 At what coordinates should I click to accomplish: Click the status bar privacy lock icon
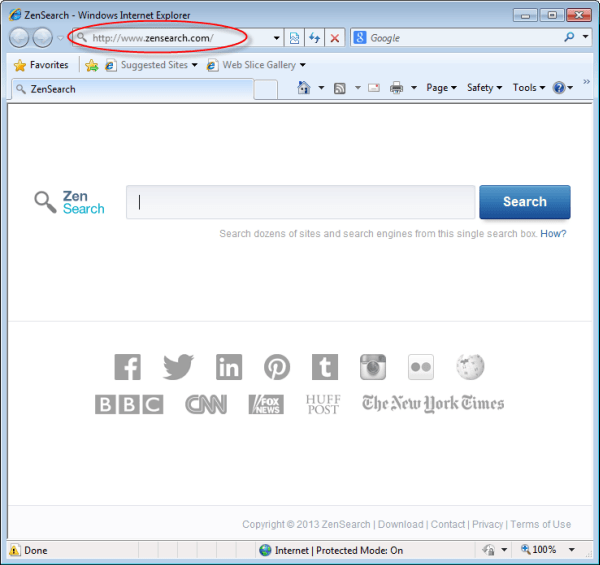click(489, 550)
